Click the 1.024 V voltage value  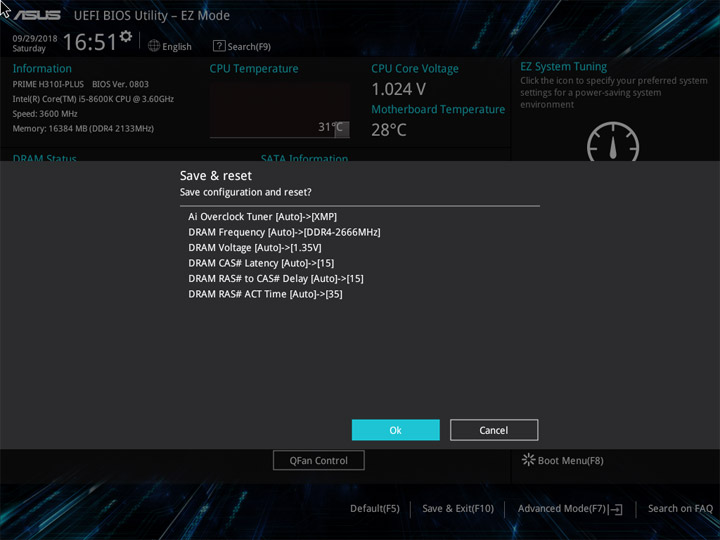click(399, 89)
